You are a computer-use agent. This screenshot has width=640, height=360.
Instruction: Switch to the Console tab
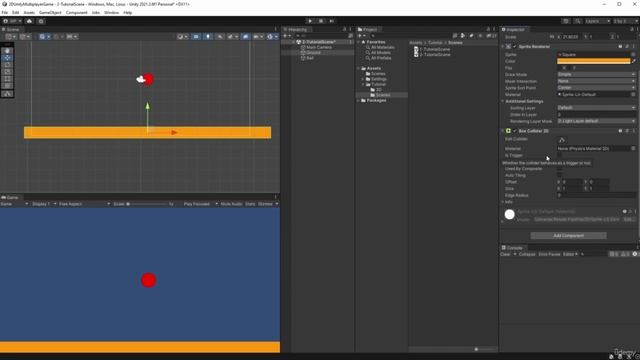click(x=512, y=248)
